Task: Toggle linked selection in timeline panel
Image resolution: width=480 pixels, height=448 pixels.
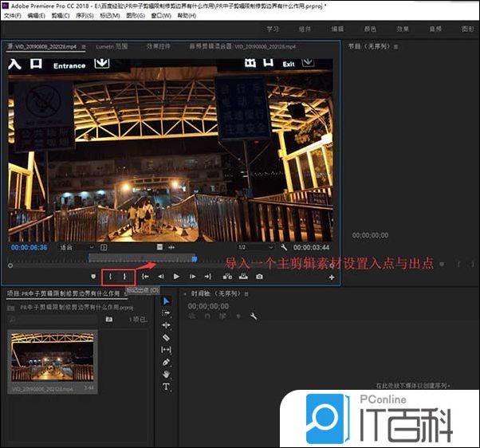Action: [x=223, y=316]
